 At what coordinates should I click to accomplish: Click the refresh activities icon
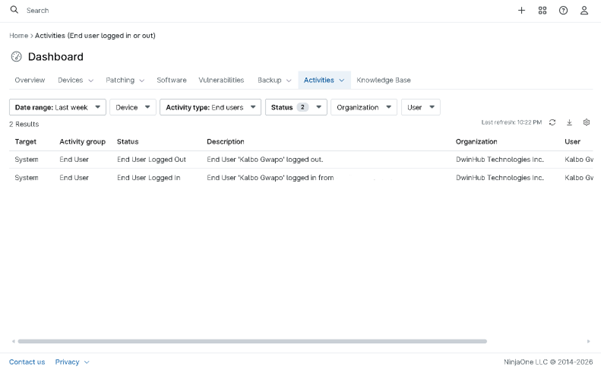click(x=552, y=122)
